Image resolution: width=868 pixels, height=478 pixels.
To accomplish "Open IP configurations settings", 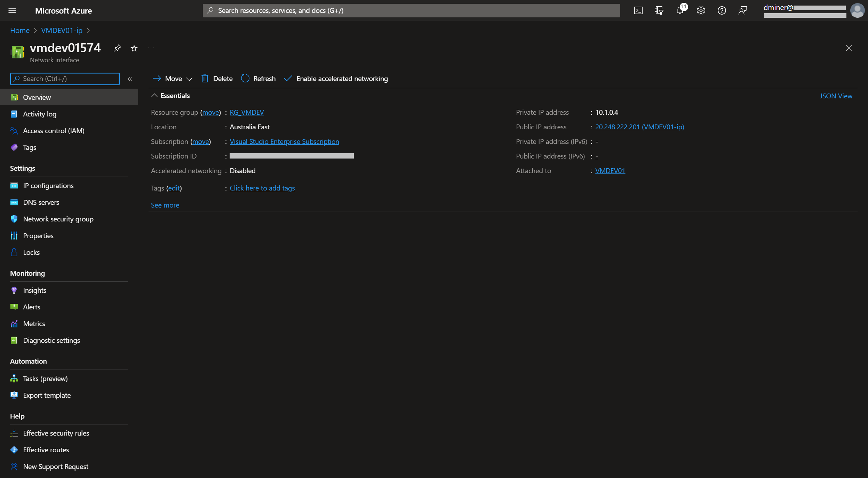I will click(48, 186).
